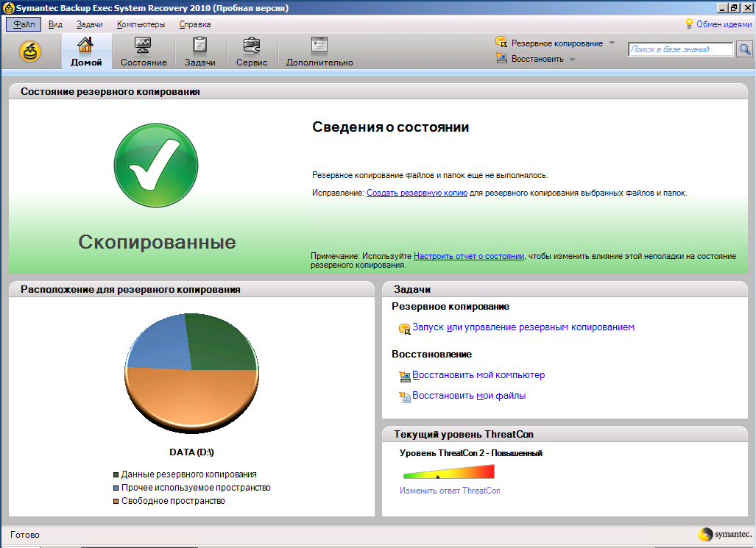Screen dimensions: 756x548
Task: Open the Справка menu
Action: [x=195, y=24]
